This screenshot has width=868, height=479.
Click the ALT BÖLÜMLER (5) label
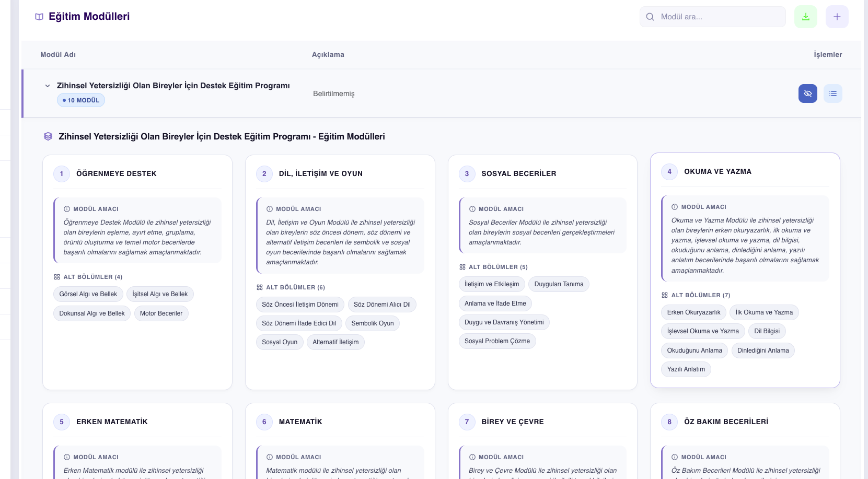pos(499,267)
